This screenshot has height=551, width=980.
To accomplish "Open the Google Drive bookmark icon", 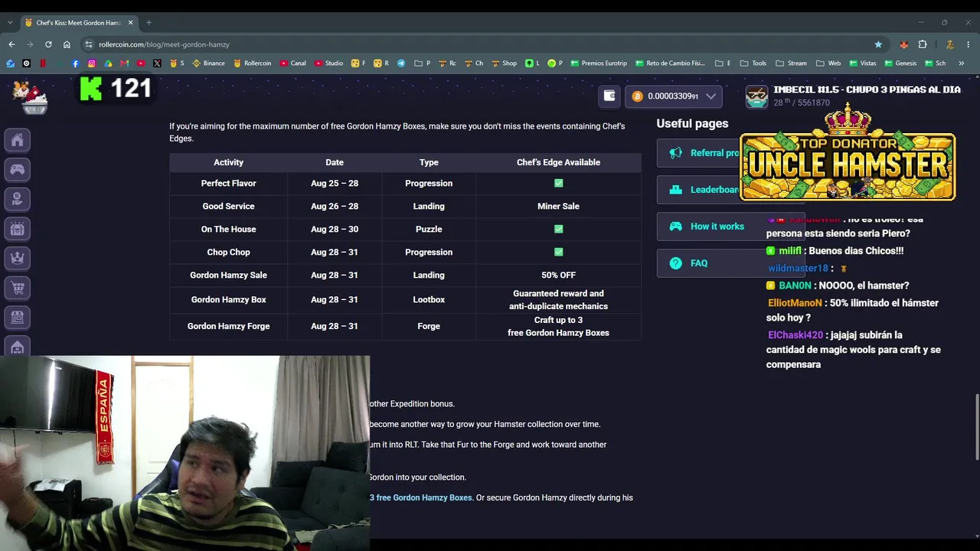I will (x=108, y=64).
